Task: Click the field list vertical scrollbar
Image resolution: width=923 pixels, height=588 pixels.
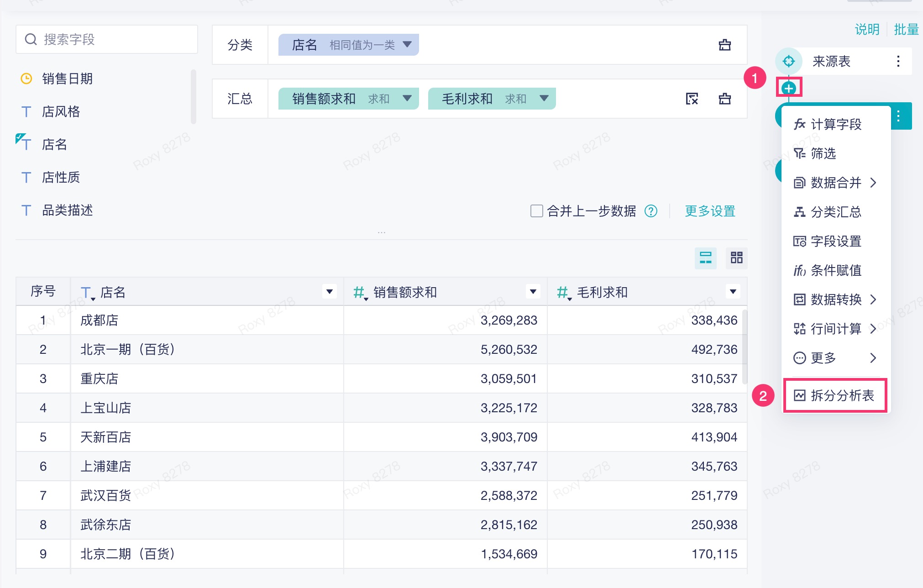Action: [x=194, y=97]
